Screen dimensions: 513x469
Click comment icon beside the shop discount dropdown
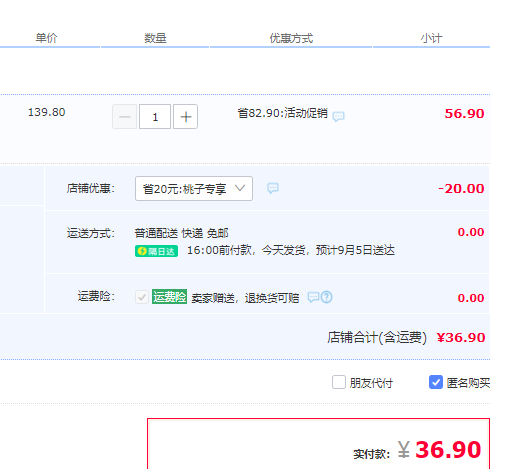click(273, 188)
